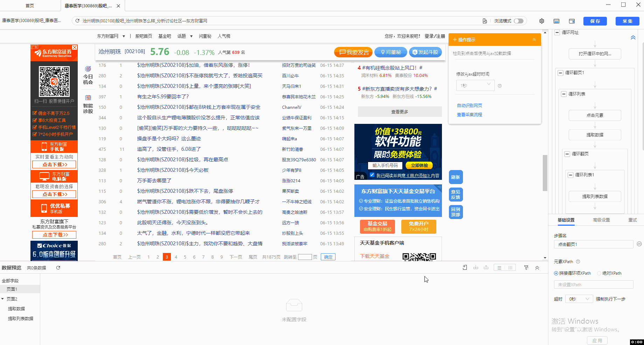Click the reload icon beside the URL
This screenshot has height=345, width=644.
tap(77, 21)
